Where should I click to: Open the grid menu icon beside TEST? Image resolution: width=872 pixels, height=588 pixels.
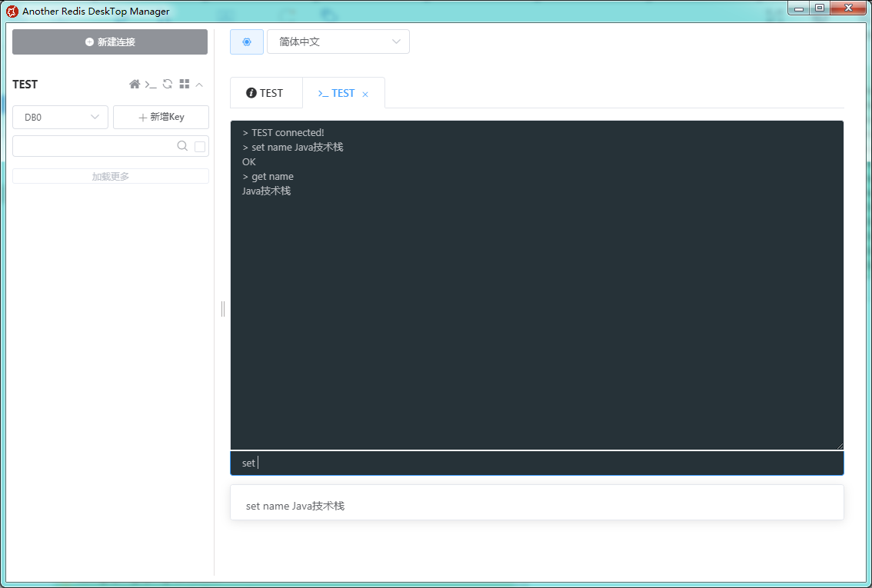tap(185, 85)
